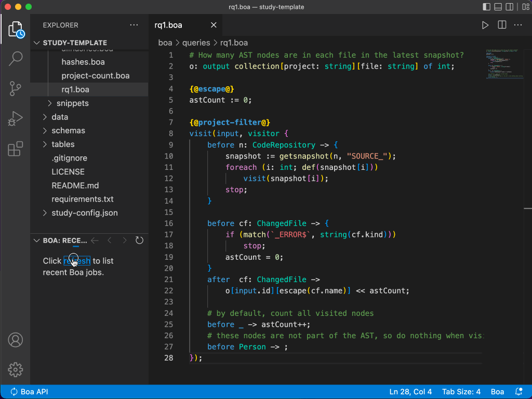
Task: Toggle the bottom panel visibility
Action: [x=498, y=7]
